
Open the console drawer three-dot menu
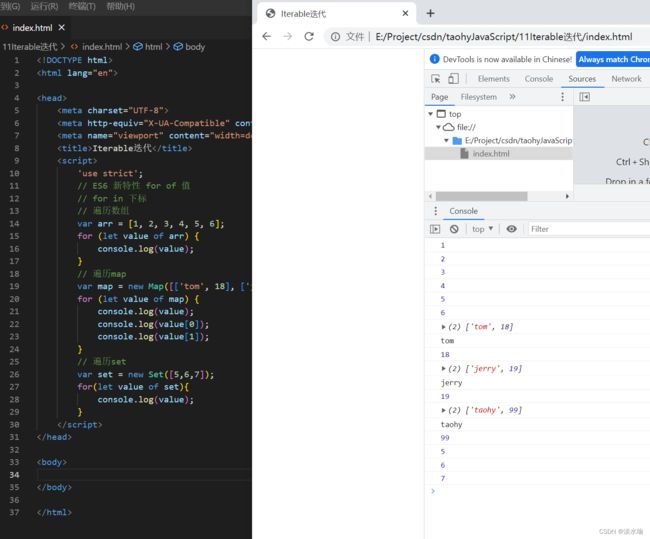click(x=435, y=211)
